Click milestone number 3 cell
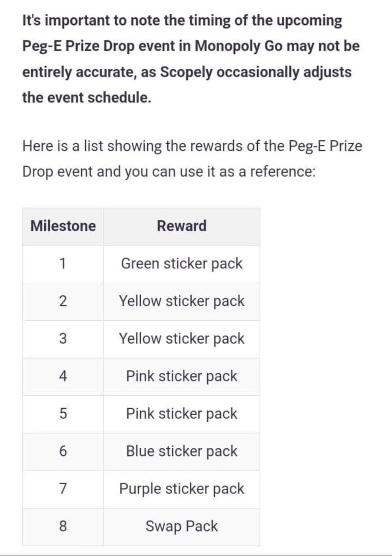This screenshot has height=556, width=392. (63, 339)
